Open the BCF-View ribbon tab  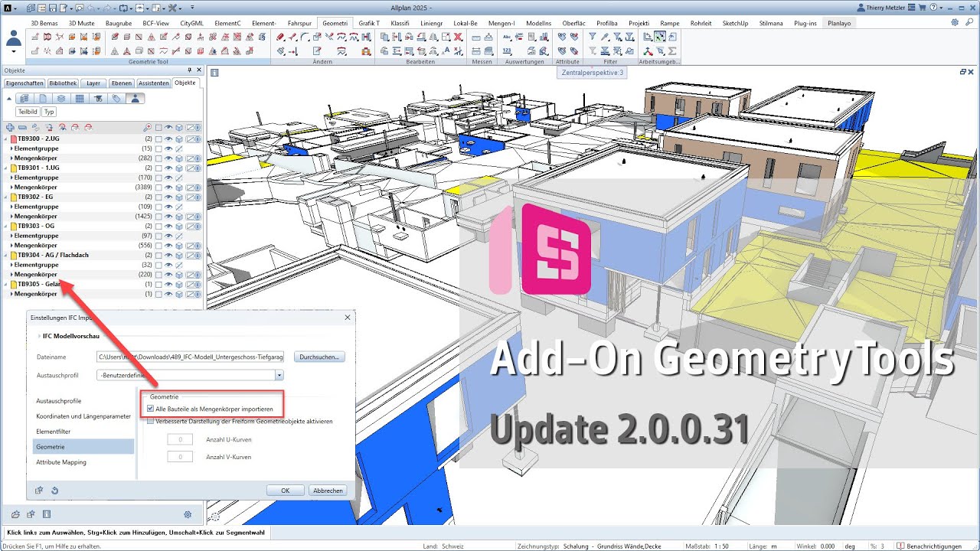tap(156, 23)
